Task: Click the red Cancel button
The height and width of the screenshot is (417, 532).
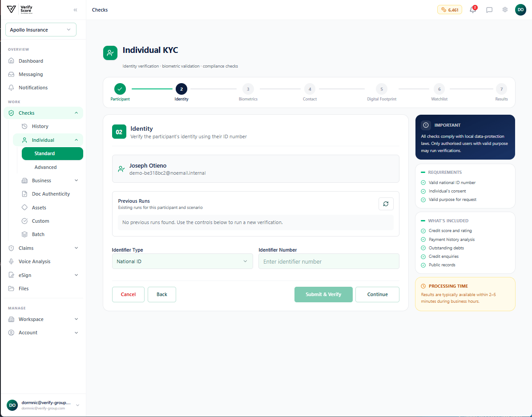Action: 128,294
